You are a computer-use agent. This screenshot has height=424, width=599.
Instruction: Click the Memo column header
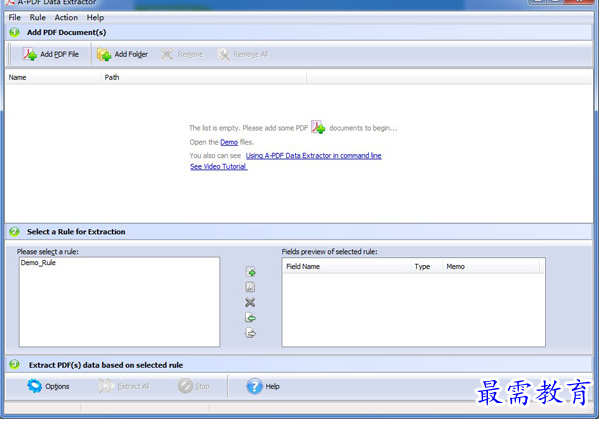click(491, 266)
